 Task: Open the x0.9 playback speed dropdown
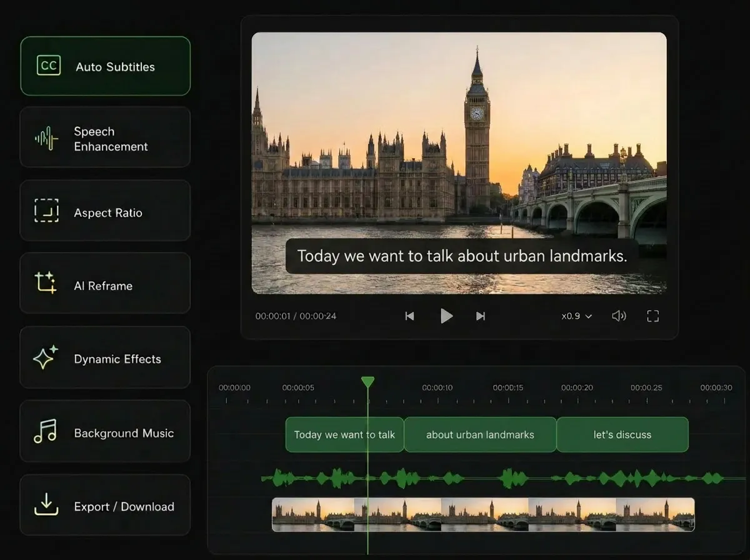tap(576, 316)
